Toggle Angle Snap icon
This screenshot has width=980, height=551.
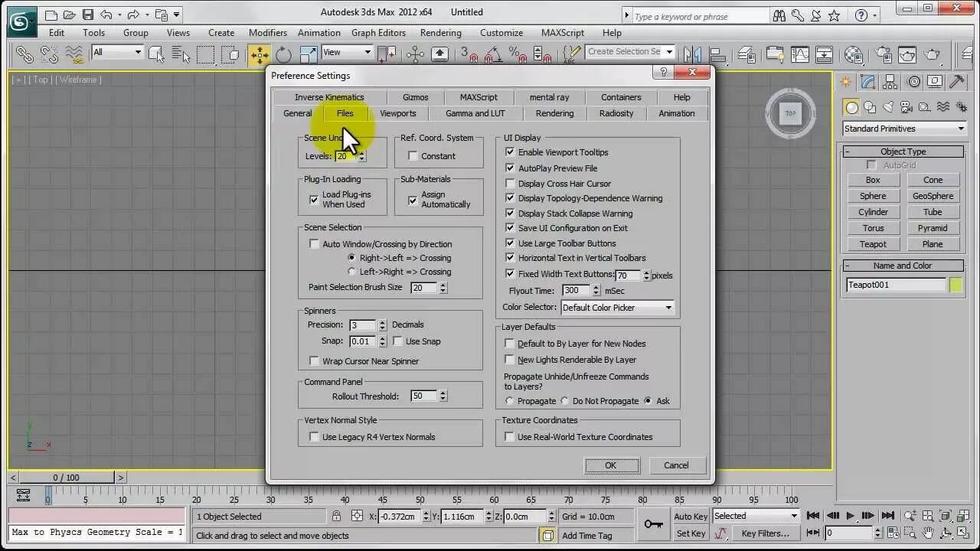pyautogui.click(x=492, y=54)
